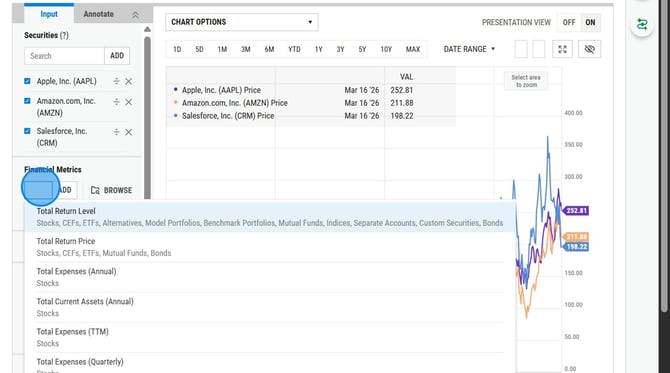Remove Apple, Inc. (AAPL) from securities

tap(129, 81)
